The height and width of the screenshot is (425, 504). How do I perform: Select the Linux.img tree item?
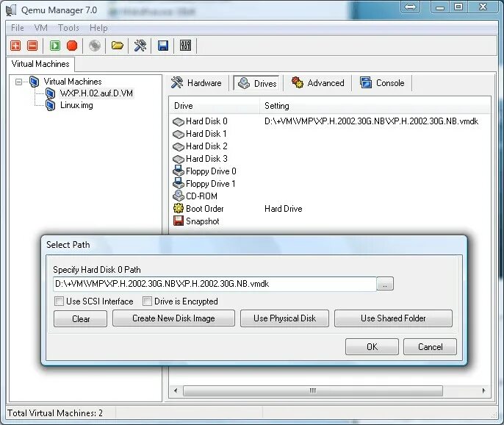pyautogui.click(x=77, y=105)
